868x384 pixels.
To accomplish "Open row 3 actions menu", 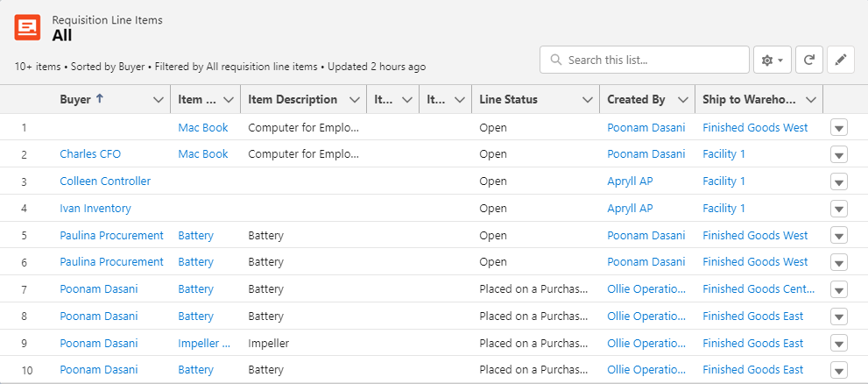I will [838, 181].
